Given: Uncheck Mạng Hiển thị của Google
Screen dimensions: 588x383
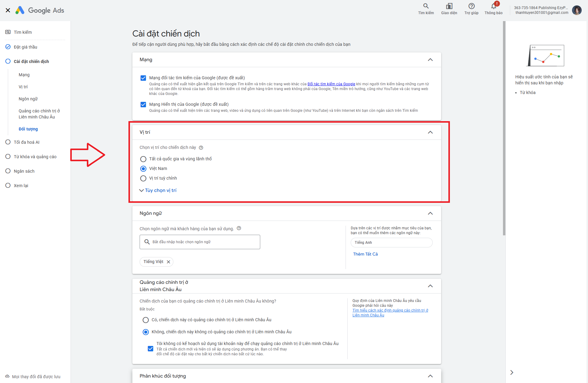Looking at the screenshot, I should [143, 105].
